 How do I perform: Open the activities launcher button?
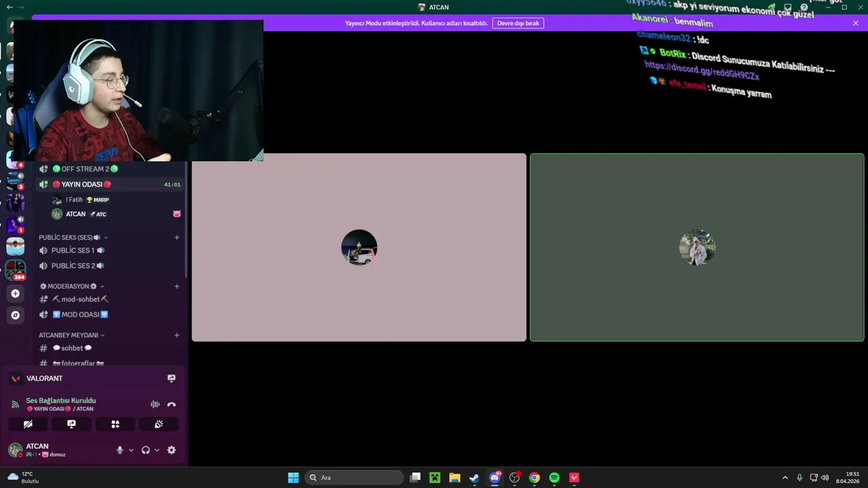coord(115,424)
